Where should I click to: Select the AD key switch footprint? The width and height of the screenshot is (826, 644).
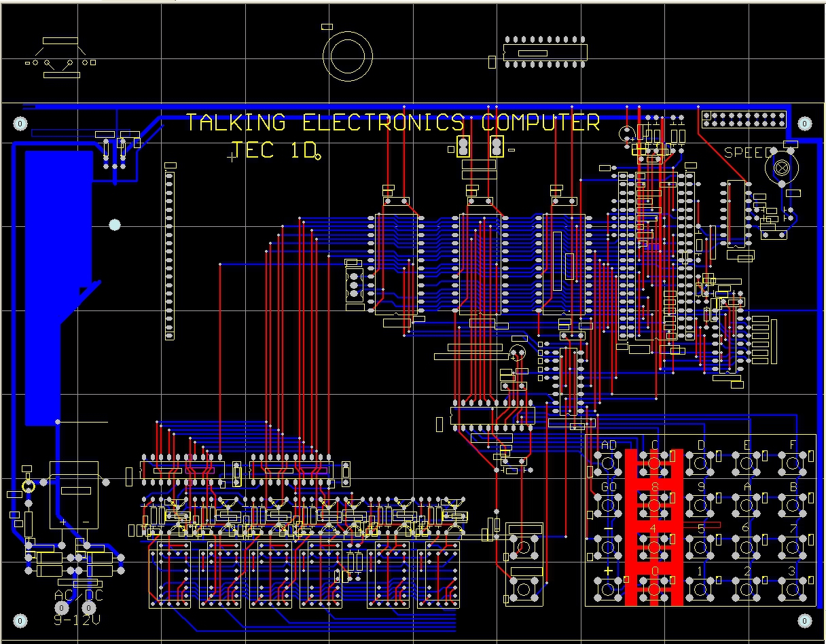(x=608, y=464)
